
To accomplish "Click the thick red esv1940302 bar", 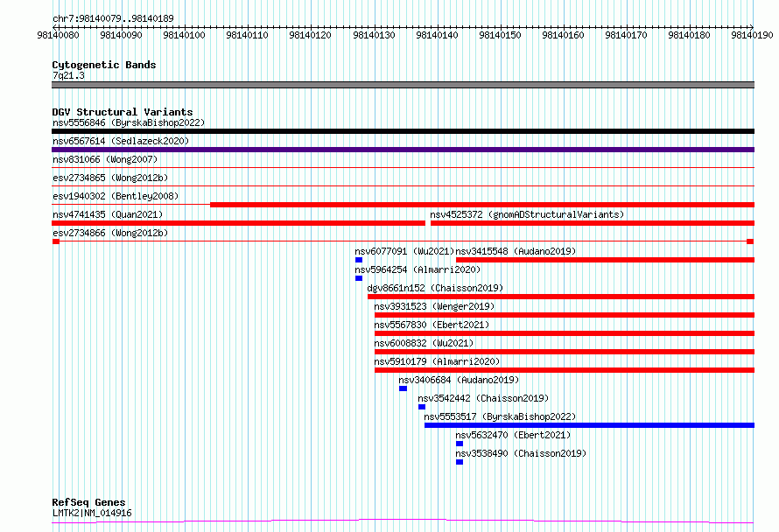I will 482,205.
